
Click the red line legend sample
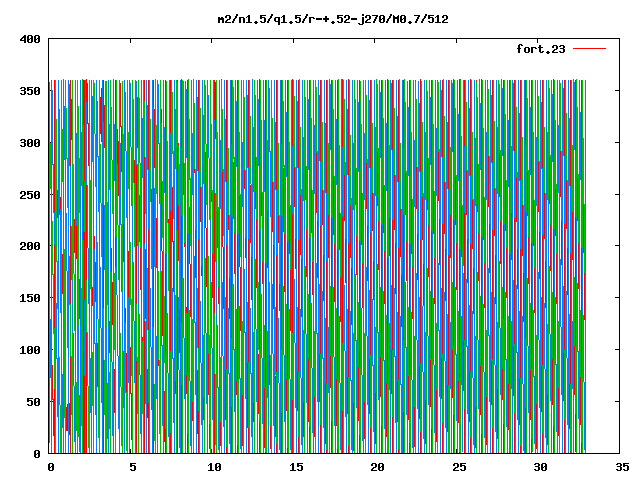coord(589,49)
